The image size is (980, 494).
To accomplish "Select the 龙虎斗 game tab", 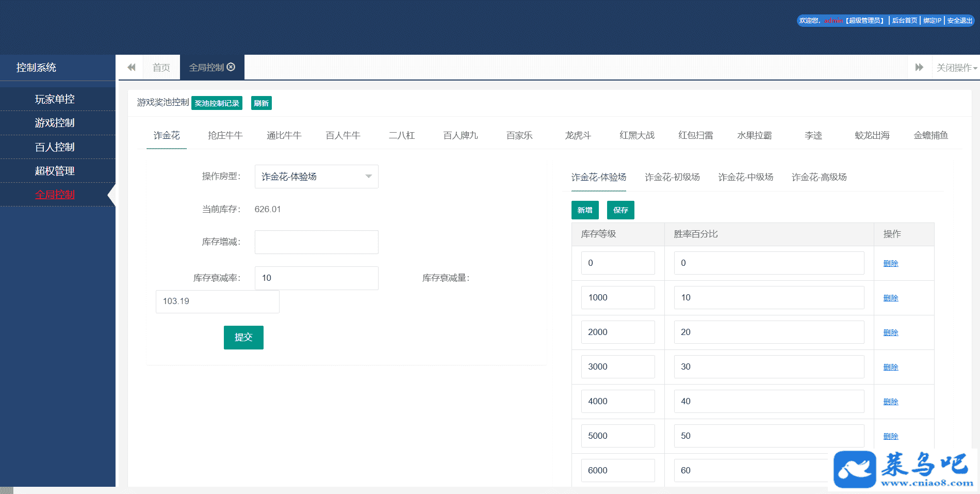I will click(578, 135).
